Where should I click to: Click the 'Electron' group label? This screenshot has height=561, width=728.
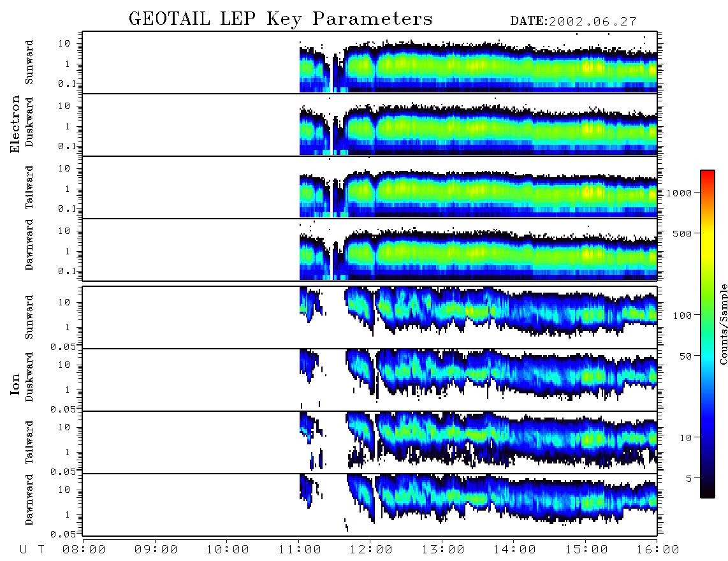(x=15, y=124)
